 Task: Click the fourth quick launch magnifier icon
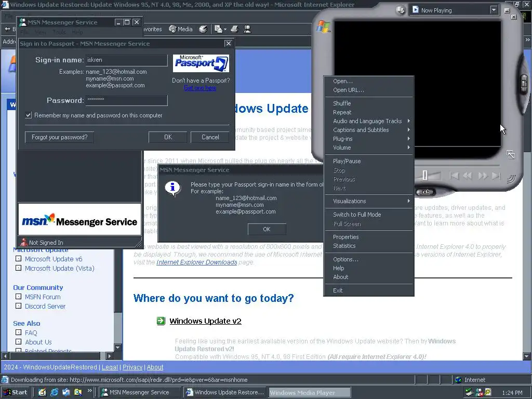[78, 392]
